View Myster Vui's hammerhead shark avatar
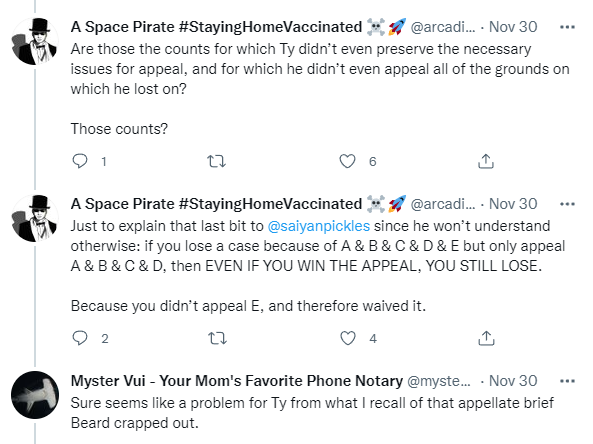593x444 pixels. tap(35, 395)
